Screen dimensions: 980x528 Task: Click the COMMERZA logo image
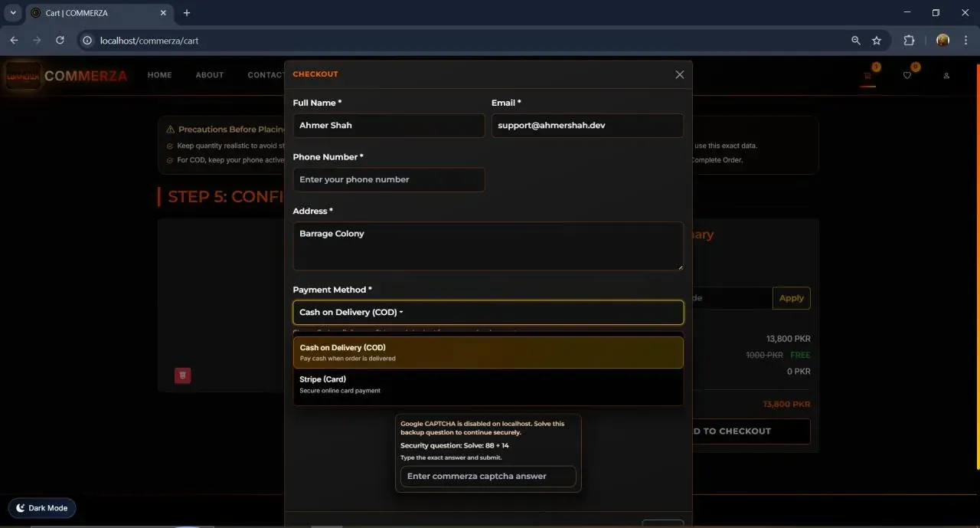[x=23, y=75]
